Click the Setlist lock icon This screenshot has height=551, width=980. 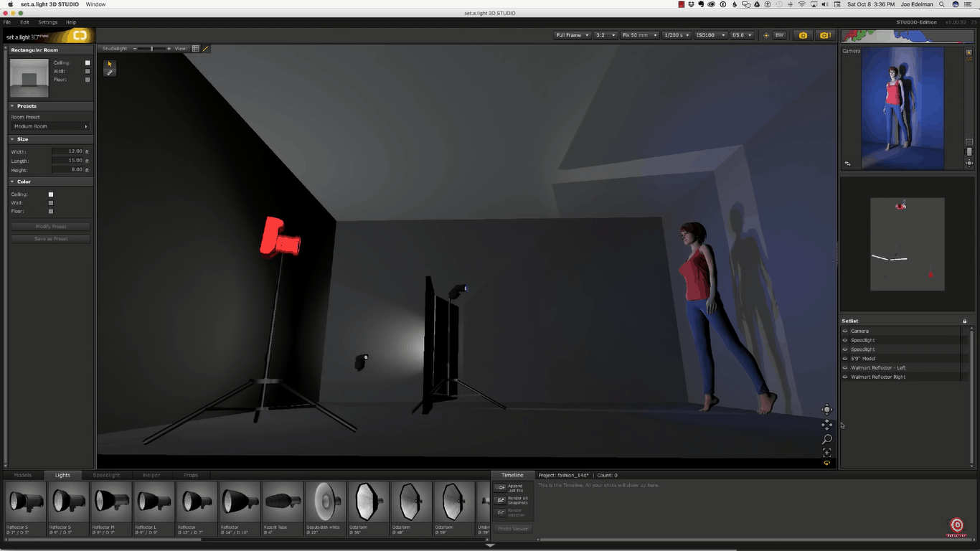[x=964, y=321]
